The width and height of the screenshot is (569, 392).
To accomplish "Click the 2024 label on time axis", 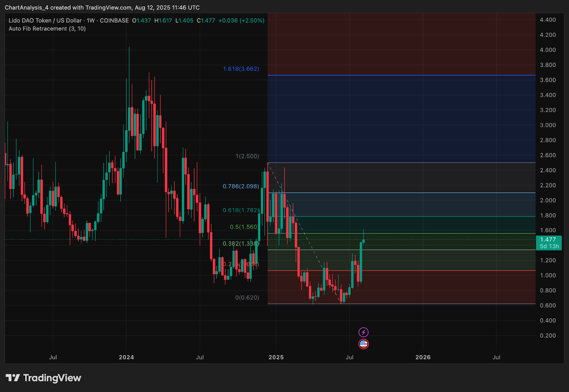I will 126,357.
